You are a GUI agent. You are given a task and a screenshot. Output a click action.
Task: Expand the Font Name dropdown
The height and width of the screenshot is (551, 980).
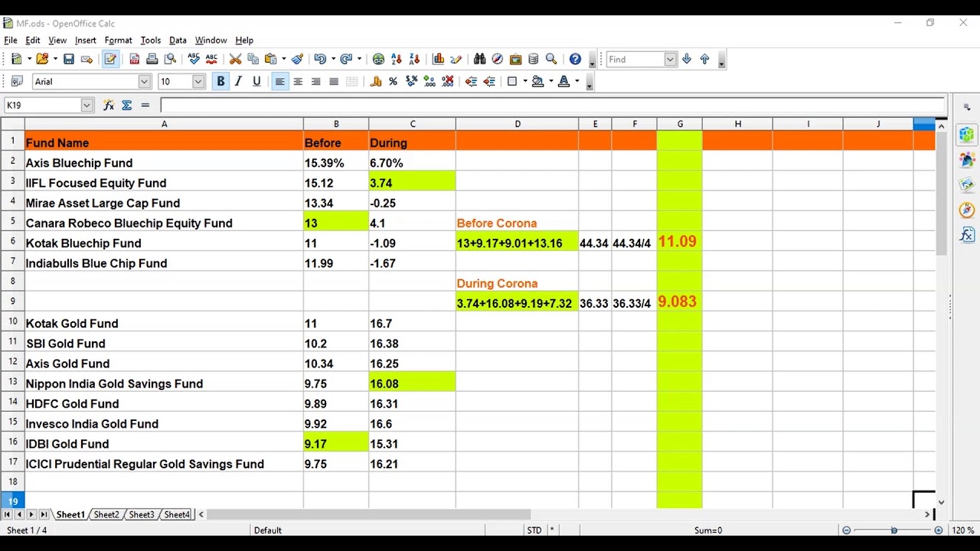click(144, 81)
